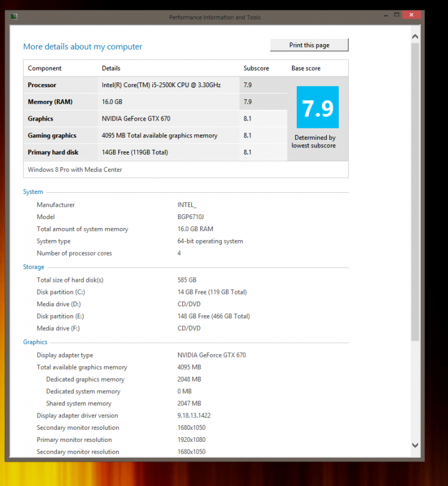The image size is (448, 486).
Task: Click the Print this page button
Action: coord(309,45)
